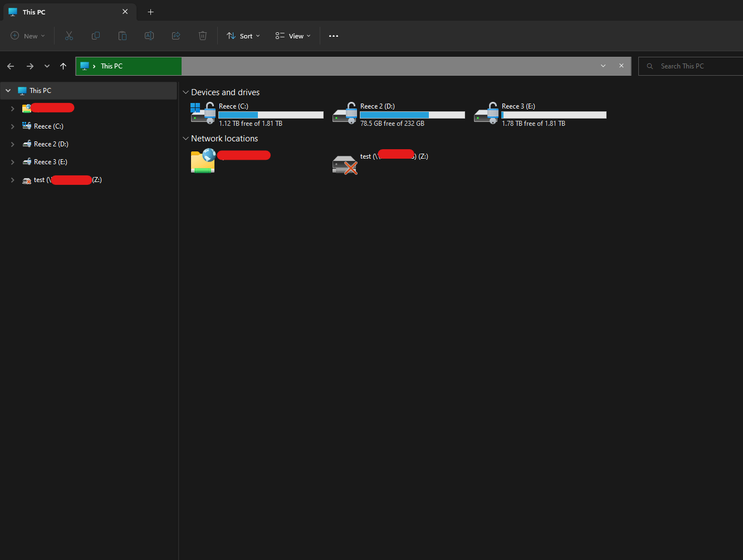
Task: Click the Network locations heading
Action: point(224,139)
